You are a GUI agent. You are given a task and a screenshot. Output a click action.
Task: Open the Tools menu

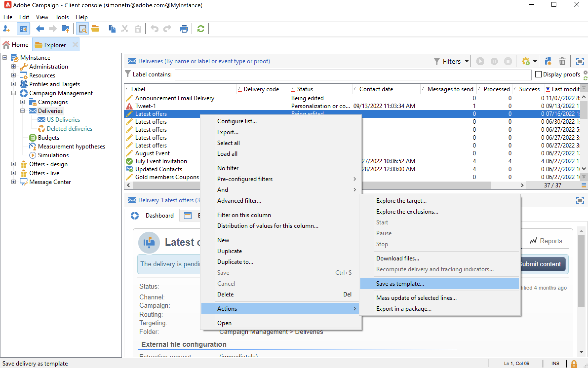pos(62,17)
